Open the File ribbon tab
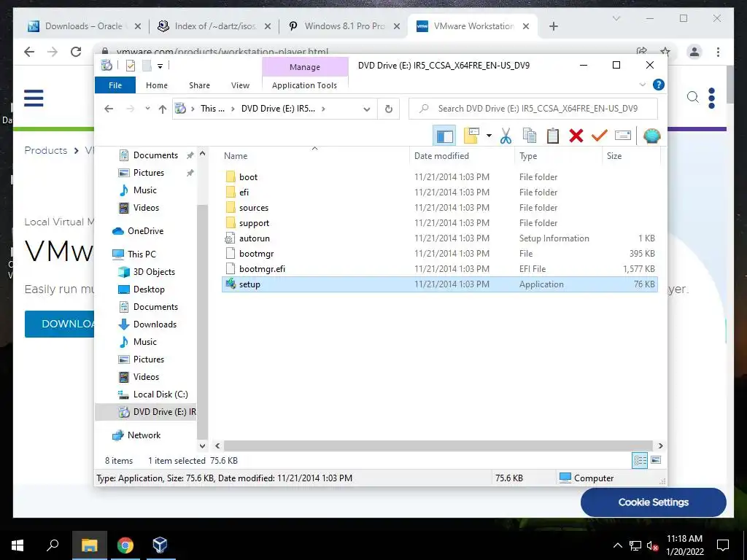 click(115, 85)
